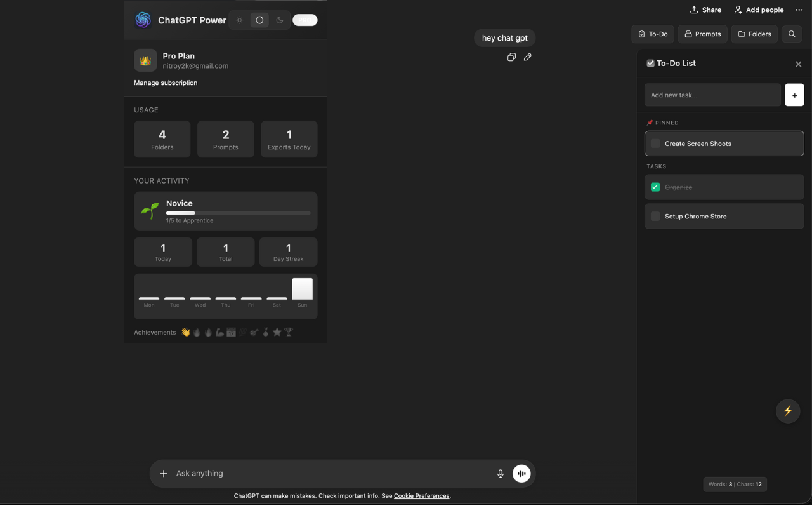This screenshot has width=812, height=508.
Task: Click the plus icon in the chat input
Action: click(x=164, y=473)
